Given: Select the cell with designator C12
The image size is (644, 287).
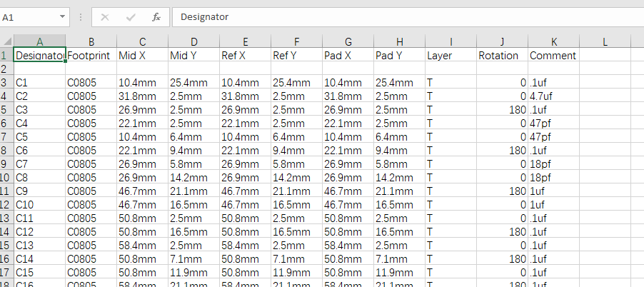Looking at the screenshot, I should [x=39, y=231].
